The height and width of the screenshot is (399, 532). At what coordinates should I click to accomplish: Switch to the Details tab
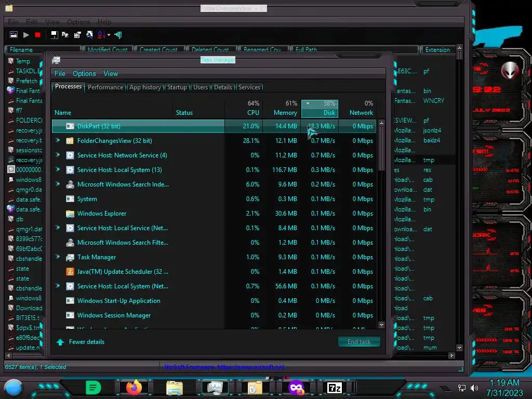(223, 87)
